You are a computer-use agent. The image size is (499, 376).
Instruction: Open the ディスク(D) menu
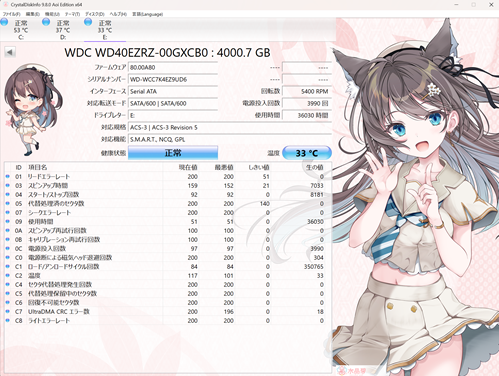click(x=95, y=14)
